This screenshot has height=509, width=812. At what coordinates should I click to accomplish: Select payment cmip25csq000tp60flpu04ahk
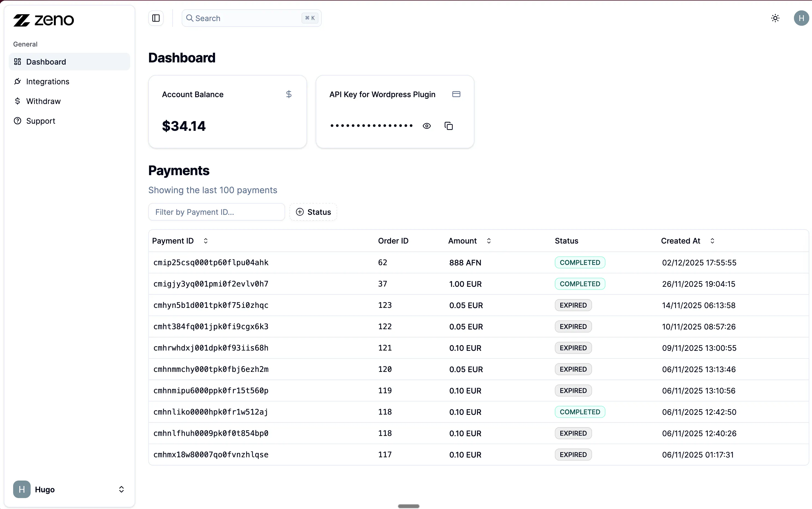click(211, 263)
